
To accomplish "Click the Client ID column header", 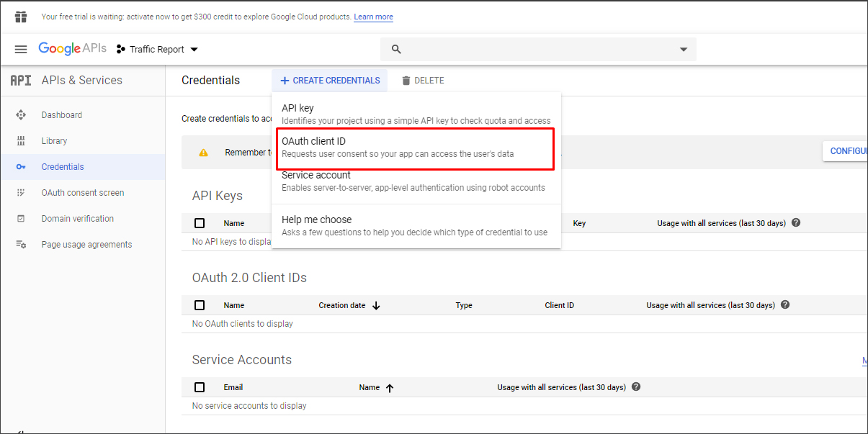I will (560, 305).
